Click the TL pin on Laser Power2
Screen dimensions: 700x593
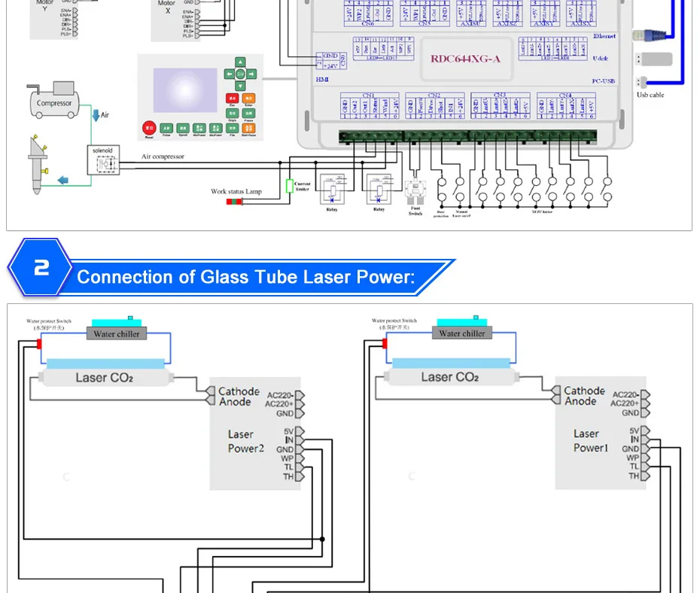click(x=300, y=467)
